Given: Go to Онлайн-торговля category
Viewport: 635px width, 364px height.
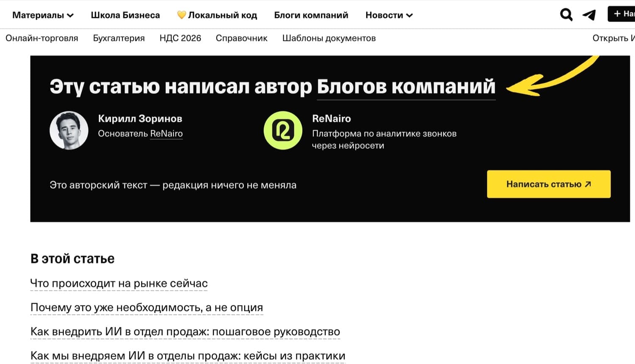Looking at the screenshot, I should coord(42,38).
